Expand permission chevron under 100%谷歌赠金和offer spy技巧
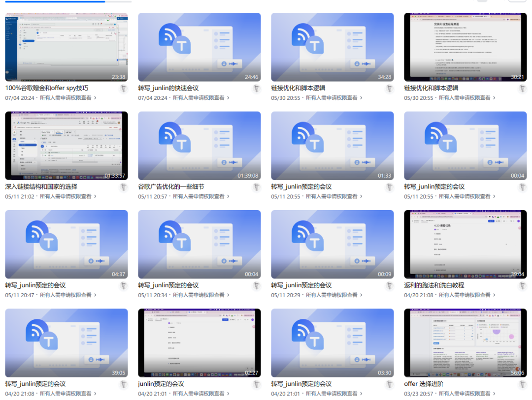This screenshot has width=532, height=400. click(x=96, y=97)
